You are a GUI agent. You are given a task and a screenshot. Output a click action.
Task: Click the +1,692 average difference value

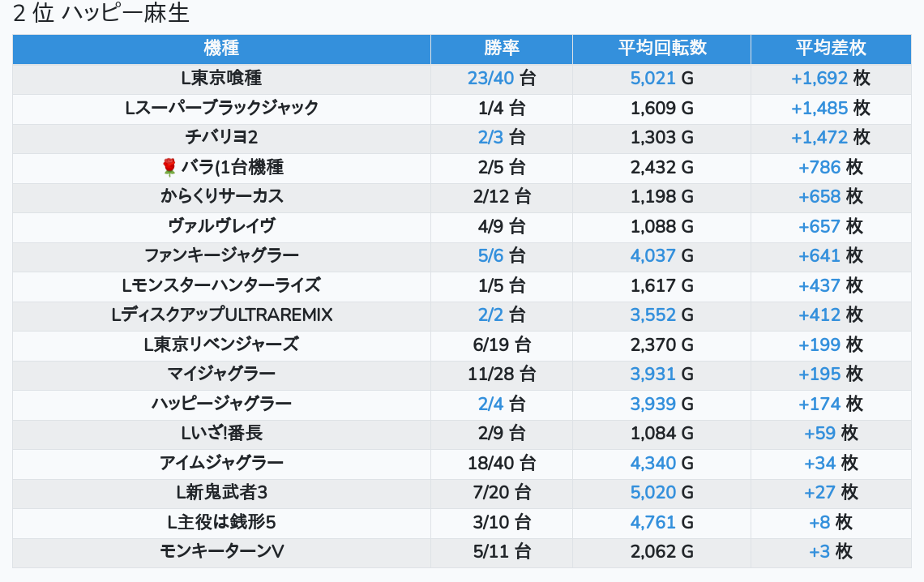tap(819, 79)
